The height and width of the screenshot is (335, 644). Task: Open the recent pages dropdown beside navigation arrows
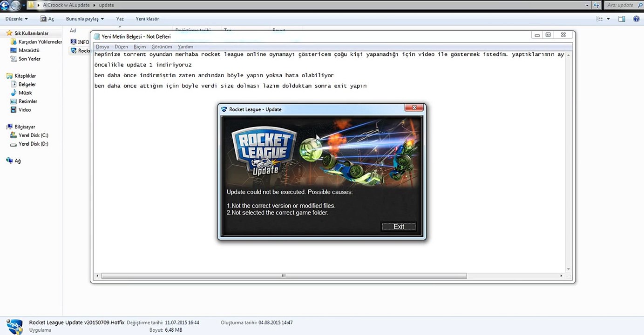(24, 6)
